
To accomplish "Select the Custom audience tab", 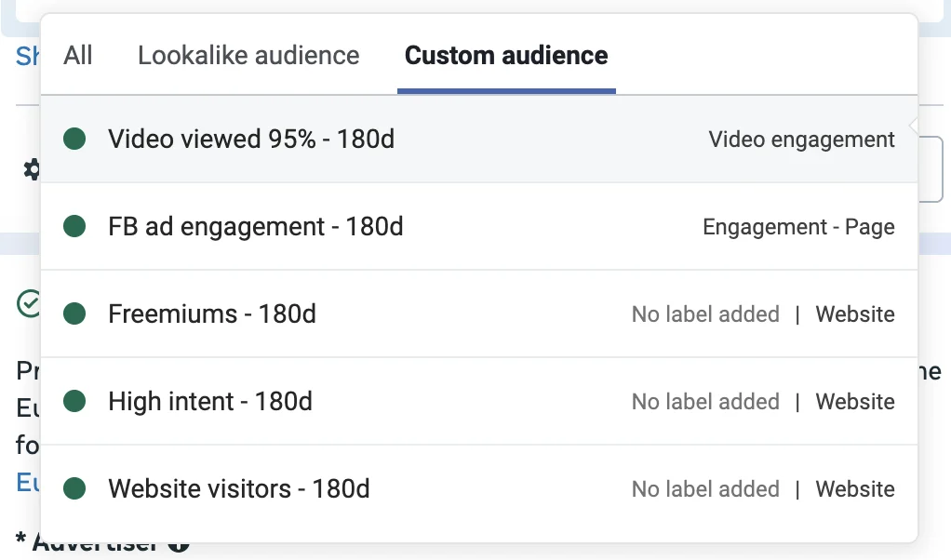I will [506, 55].
